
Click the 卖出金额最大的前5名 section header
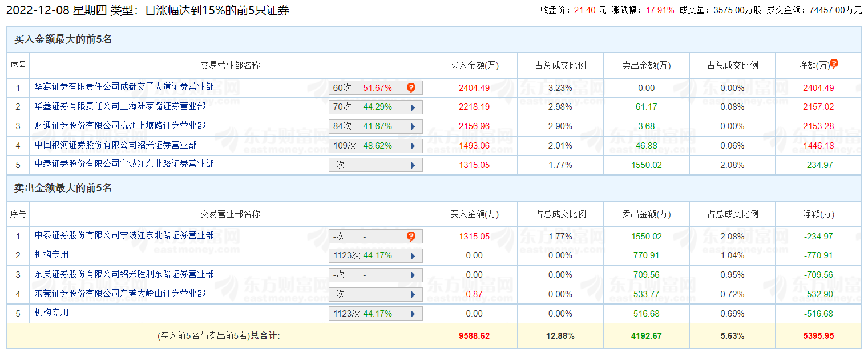[63, 188]
